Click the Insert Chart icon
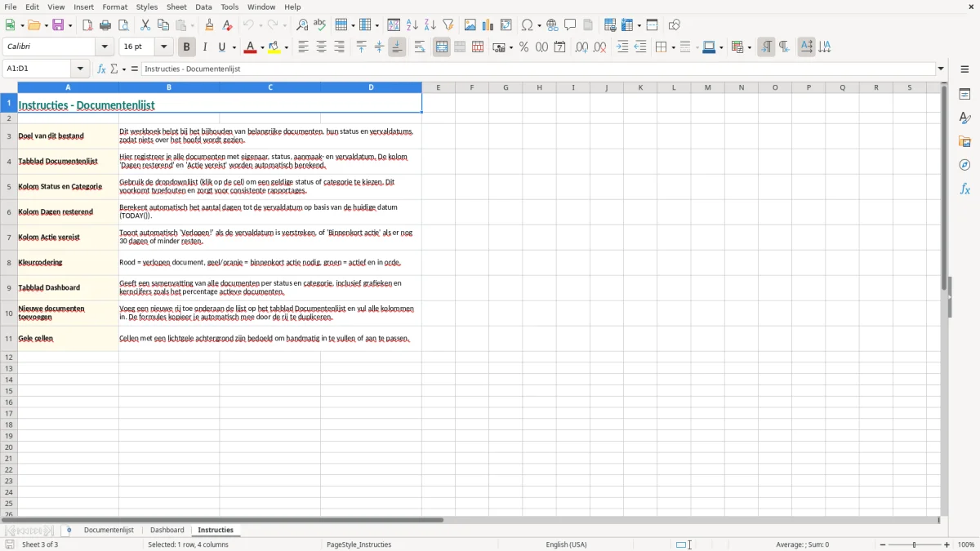980x551 pixels. pyautogui.click(x=488, y=25)
